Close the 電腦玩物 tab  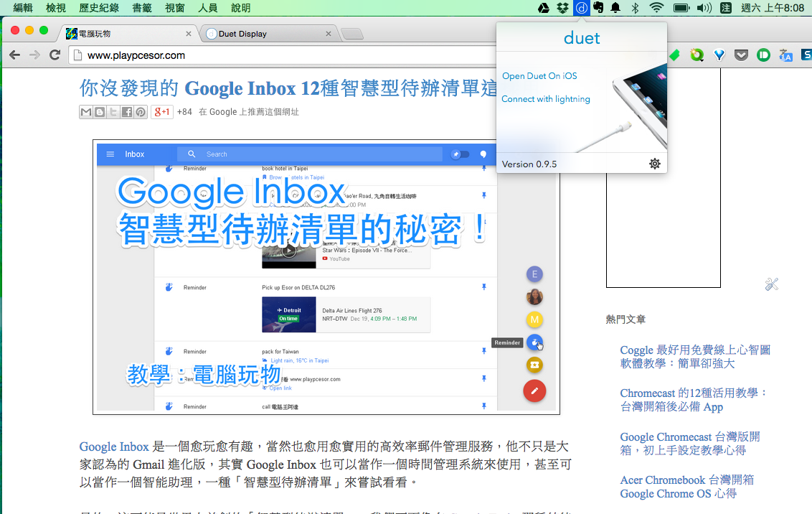pos(189,34)
